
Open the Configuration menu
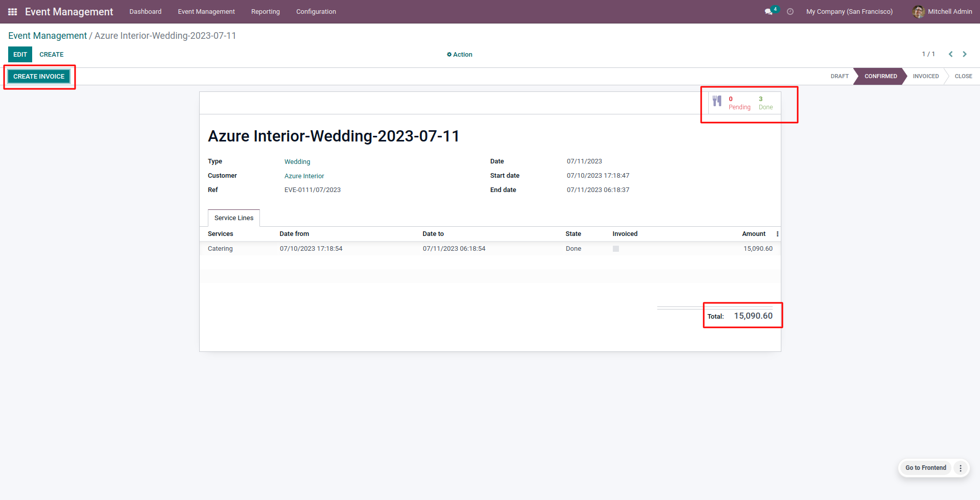coord(316,12)
